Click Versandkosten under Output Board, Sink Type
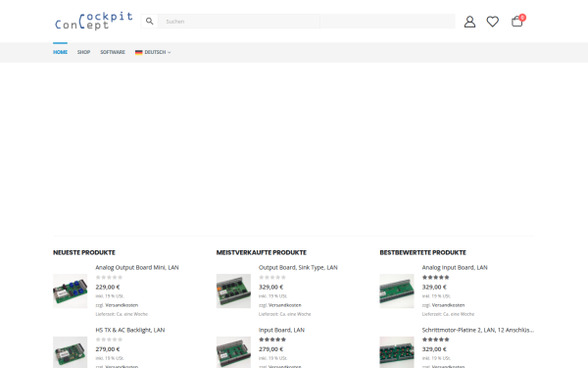The height and width of the screenshot is (368, 588). click(x=284, y=305)
